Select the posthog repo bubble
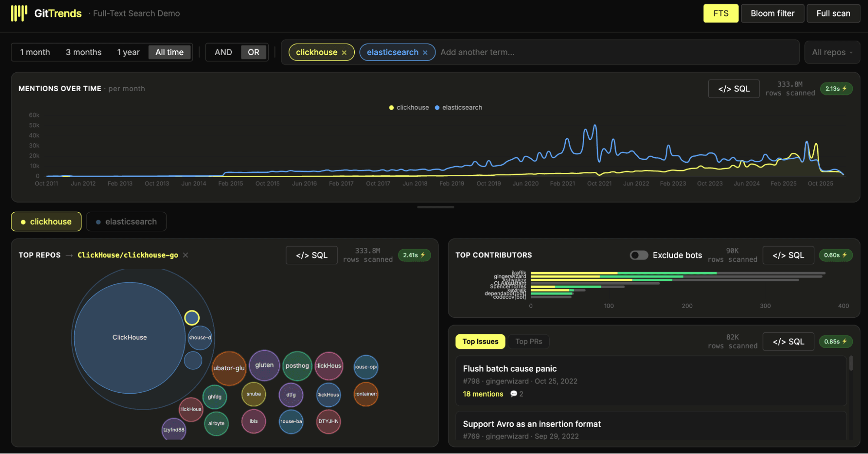 click(x=297, y=366)
